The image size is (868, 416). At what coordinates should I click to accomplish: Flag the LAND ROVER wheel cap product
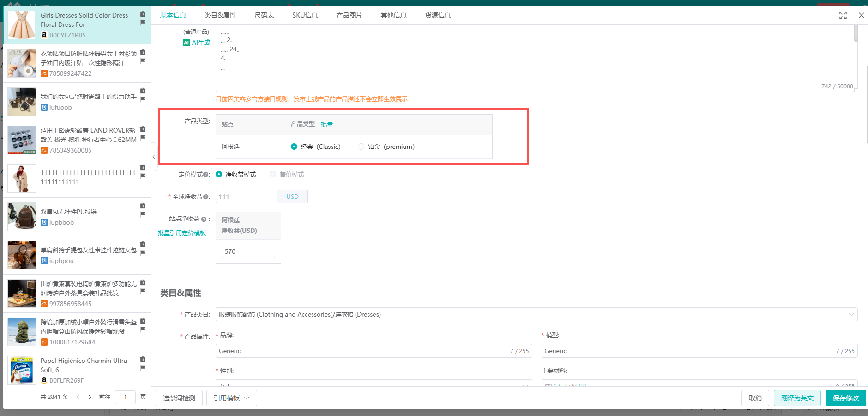click(x=143, y=138)
